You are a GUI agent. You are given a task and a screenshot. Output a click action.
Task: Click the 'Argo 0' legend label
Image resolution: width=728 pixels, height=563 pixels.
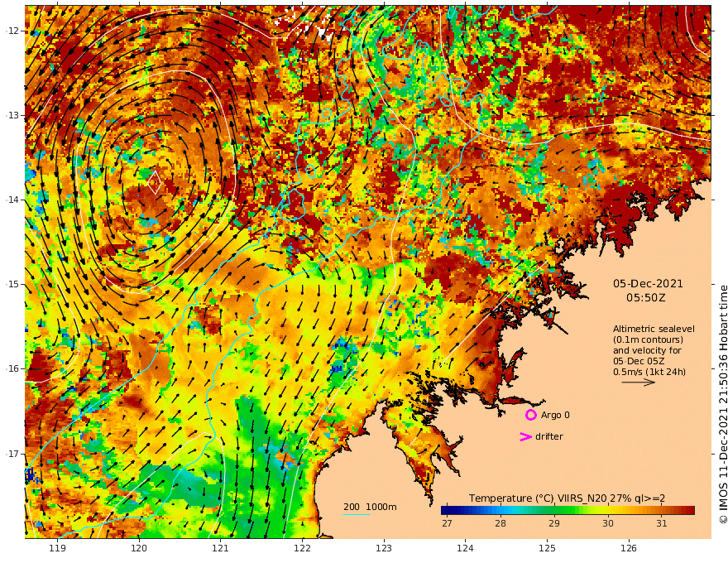pyautogui.click(x=555, y=415)
